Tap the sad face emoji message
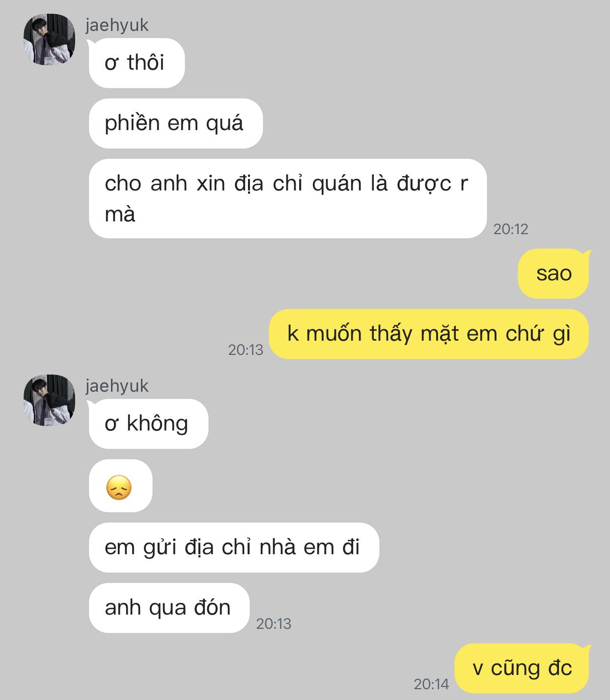The image size is (610, 700). click(120, 486)
